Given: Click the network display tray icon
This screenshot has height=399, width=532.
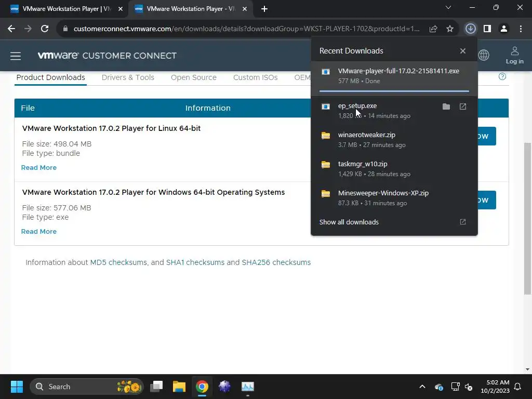Looking at the screenshot, I should tap(455, 387).
